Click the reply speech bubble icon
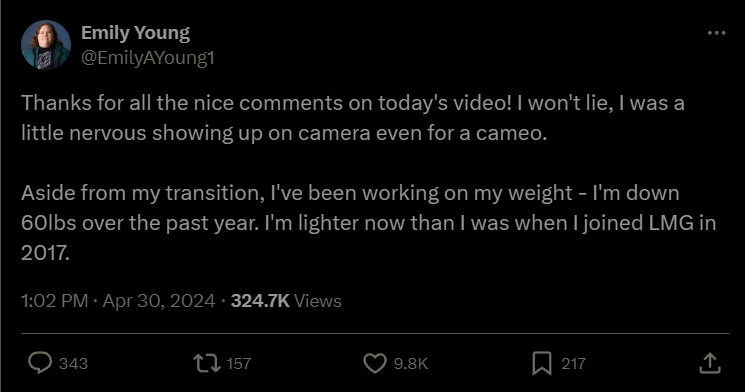Viewport: 745px width, 392px height. [x=40, y=363]
